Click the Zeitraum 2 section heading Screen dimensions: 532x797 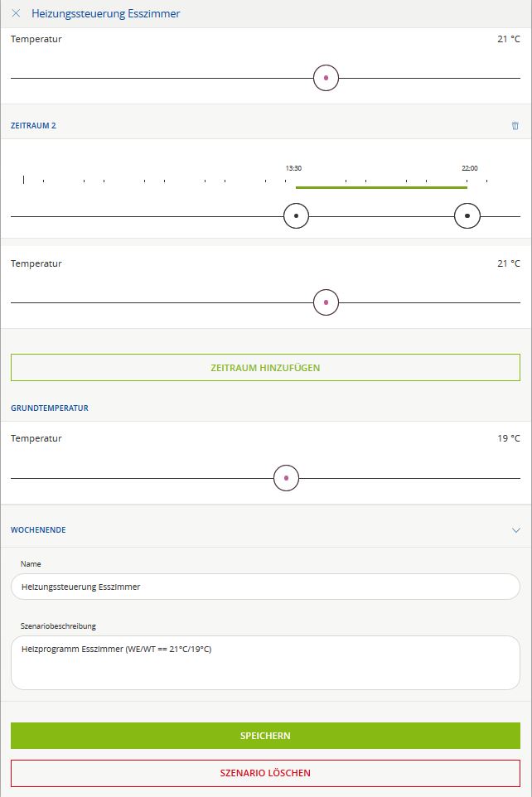34,126
